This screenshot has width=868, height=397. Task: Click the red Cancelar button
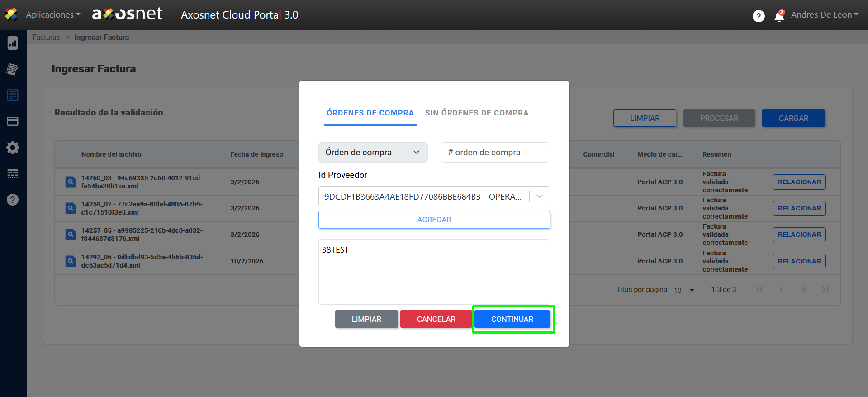click(436, 319)
